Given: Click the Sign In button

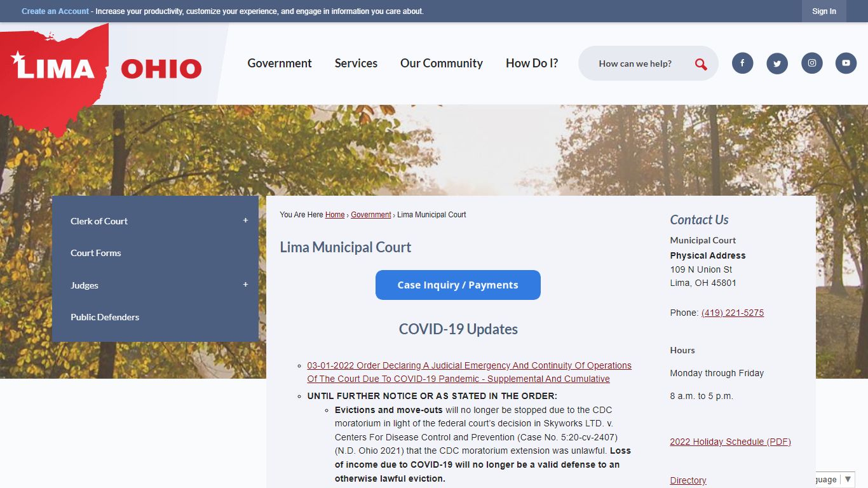Looking at the screenshot, I should coord(824,11).
